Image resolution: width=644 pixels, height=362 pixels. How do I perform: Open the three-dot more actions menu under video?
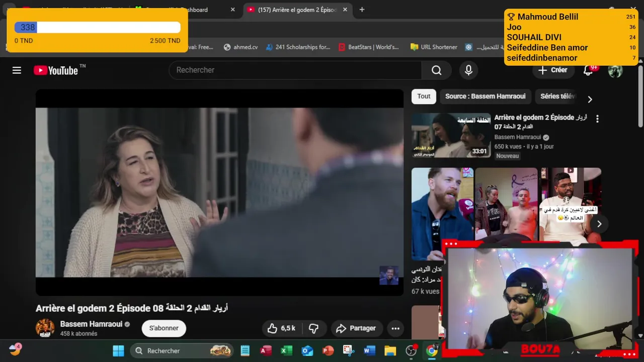coord(395,328)
